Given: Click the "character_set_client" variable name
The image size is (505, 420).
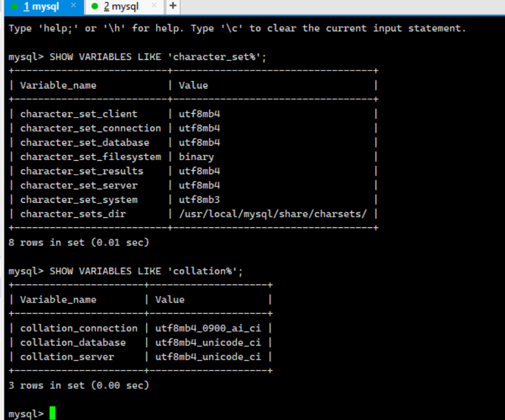Looking at the screenshot, I should [x=78, y=114].
